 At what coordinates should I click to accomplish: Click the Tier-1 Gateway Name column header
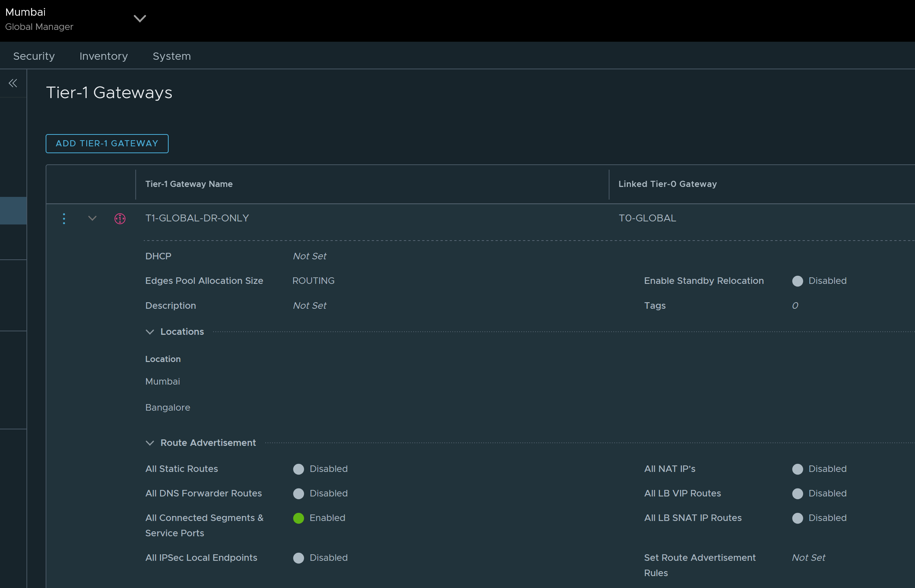(189, 184)
